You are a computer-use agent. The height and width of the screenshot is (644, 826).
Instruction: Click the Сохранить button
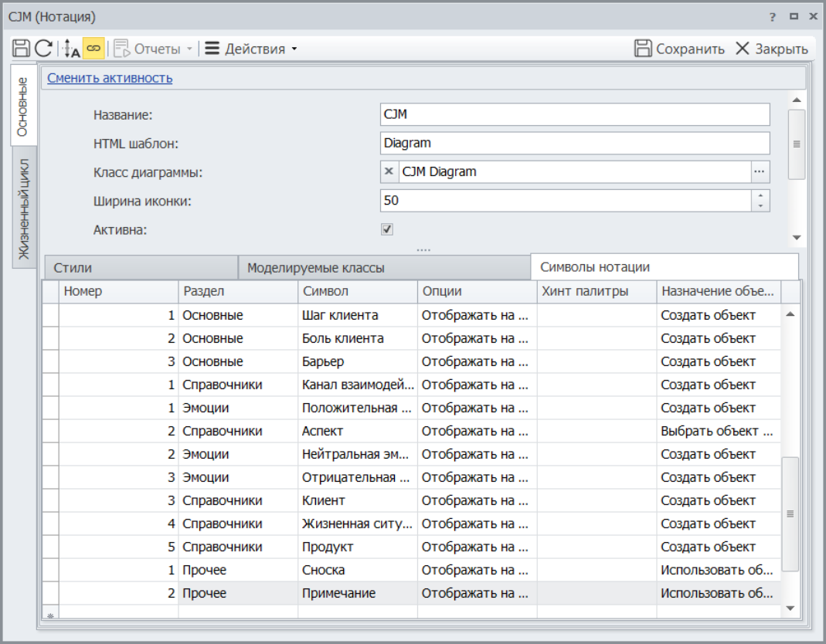(x=680, y=49)
